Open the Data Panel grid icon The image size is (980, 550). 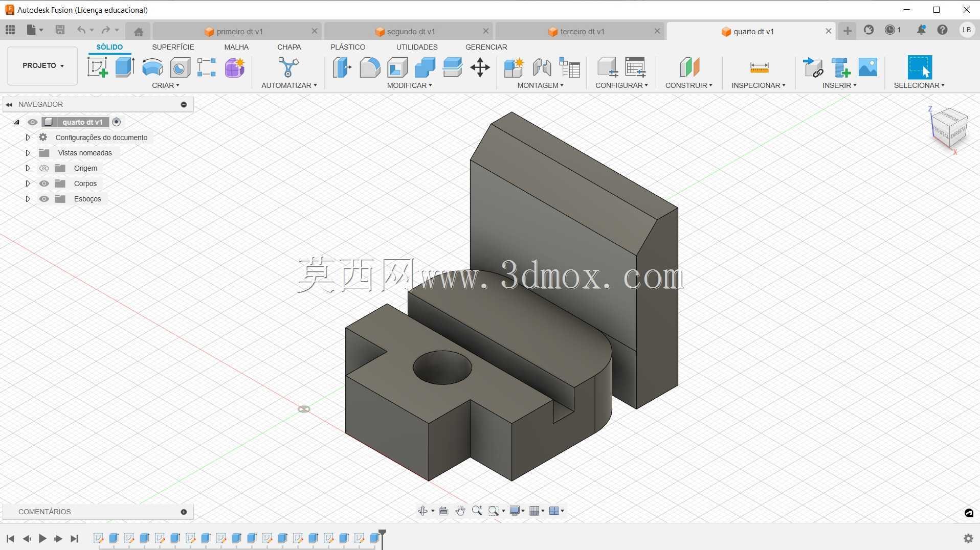[10, 30]
